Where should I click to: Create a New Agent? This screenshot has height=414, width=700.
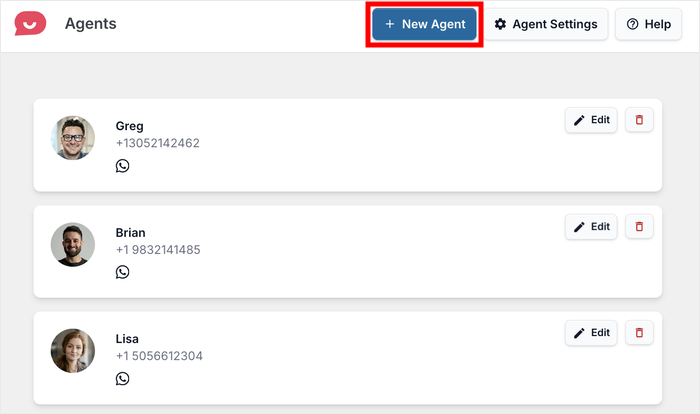point(425,24)
